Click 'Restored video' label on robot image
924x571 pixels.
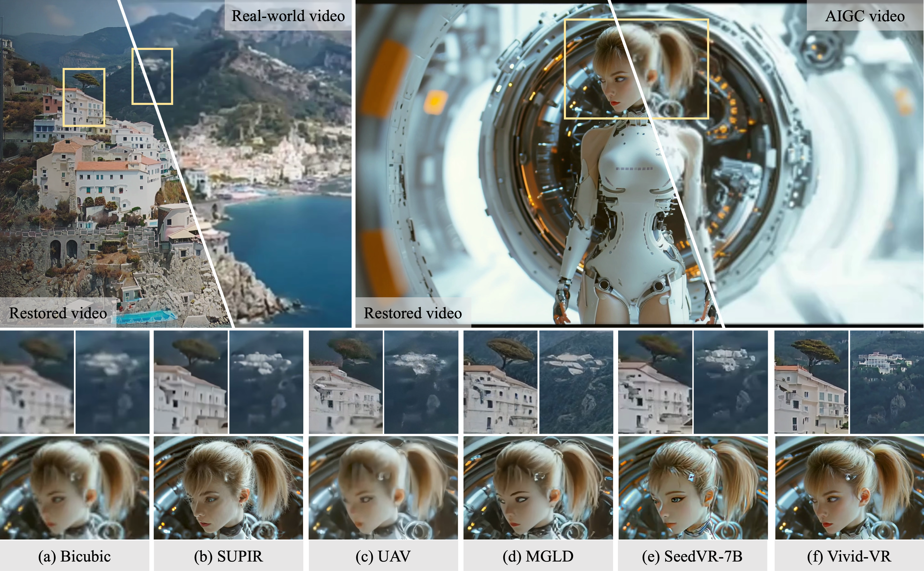coord(413,313)
